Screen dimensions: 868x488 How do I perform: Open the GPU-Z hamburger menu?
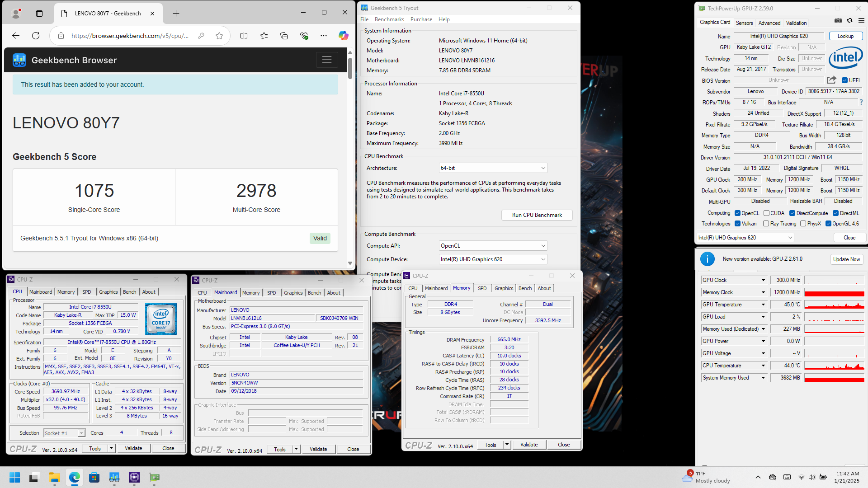[x=861, y=20]
